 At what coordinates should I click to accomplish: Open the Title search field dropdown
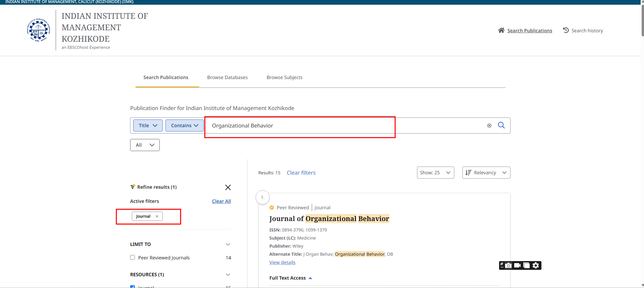pos(148,125)
